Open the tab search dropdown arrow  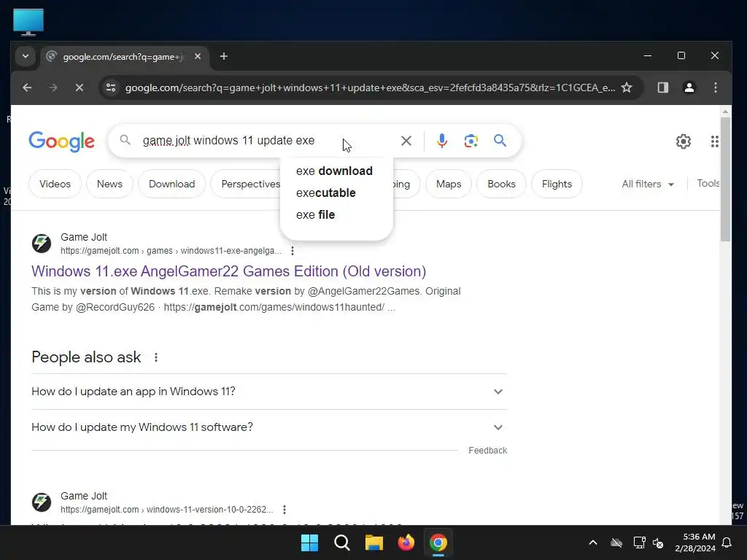click(26, 56)
